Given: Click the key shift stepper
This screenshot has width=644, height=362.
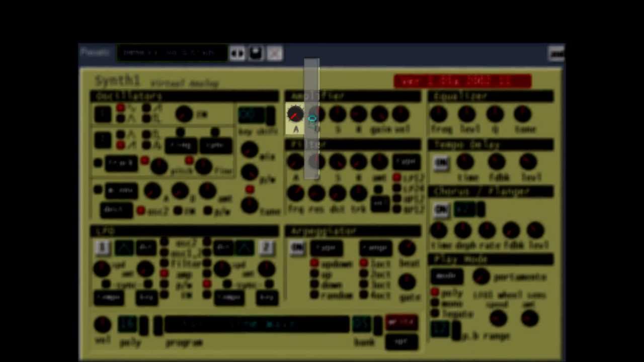Looking at the screenshot, I should pos(271,115).
